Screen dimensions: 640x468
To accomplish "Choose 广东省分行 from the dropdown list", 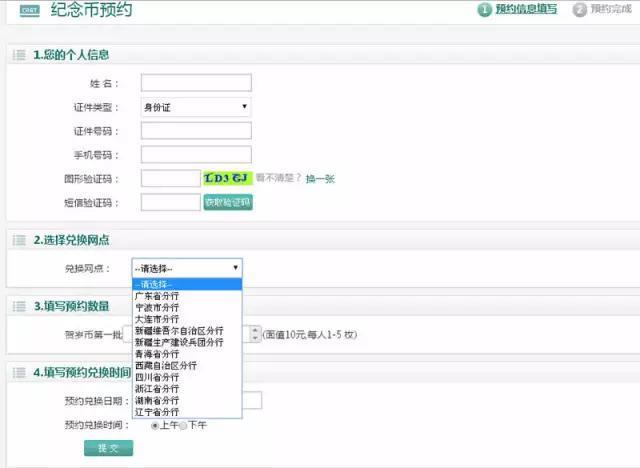I will (x=157, y=296).
